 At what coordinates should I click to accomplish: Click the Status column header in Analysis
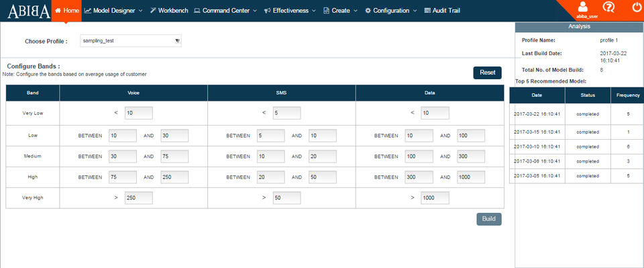click(588, 95)
